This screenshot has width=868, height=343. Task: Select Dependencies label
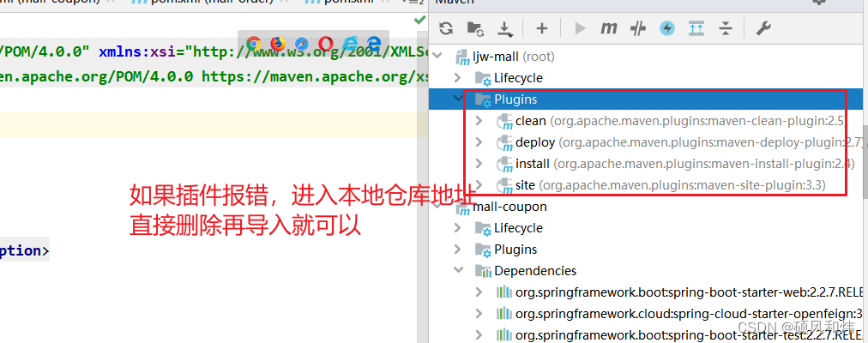(535, 271)
